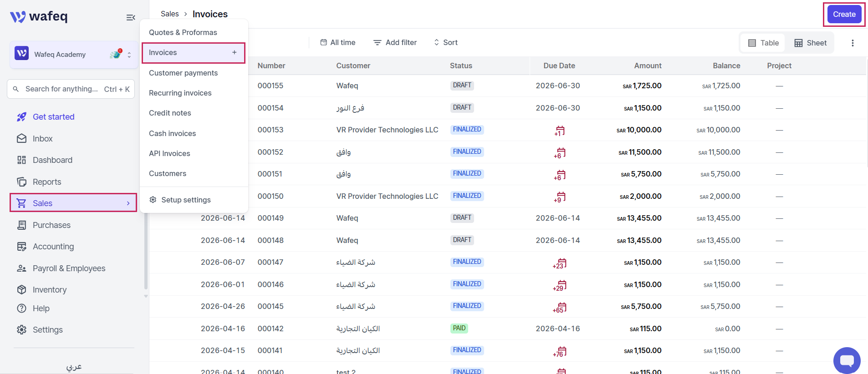Viewport: 868px width, 374px height.
Task: Click amount SAR 13,455.00 on invoice 000149
Action: [x=639, y=218]
